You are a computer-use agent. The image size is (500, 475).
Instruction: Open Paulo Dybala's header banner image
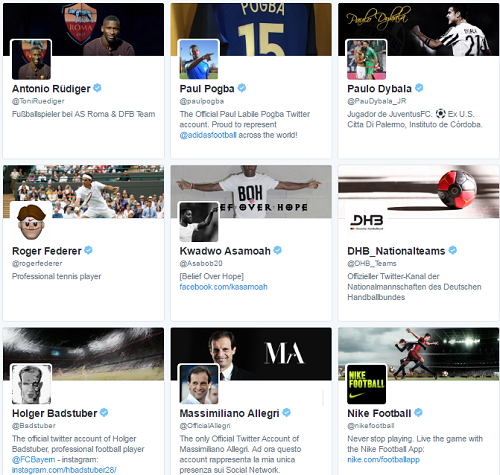tap(419, 29)
